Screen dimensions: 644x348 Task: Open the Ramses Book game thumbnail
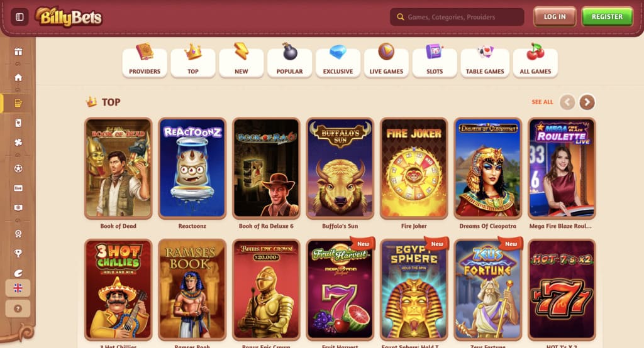[x=192, y=290]
